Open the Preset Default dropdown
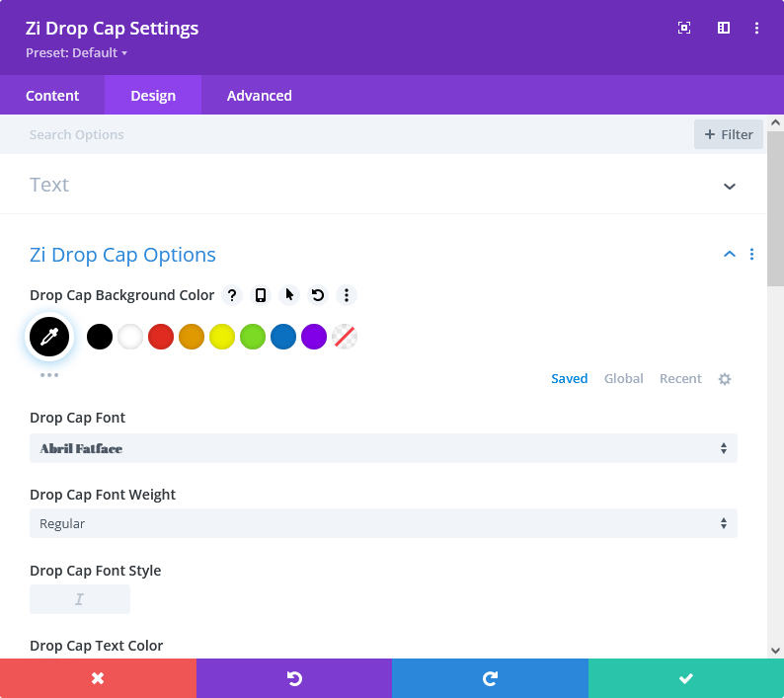Image resolution: width=784 pixels, height=698 pixels. (76, 53)
